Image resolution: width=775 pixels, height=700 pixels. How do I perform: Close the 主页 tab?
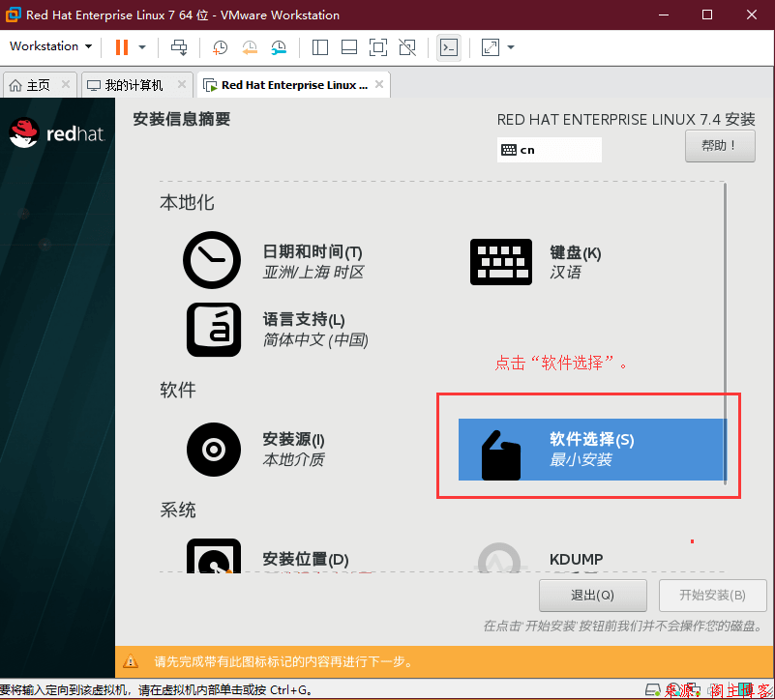click(x=65, y=84)
